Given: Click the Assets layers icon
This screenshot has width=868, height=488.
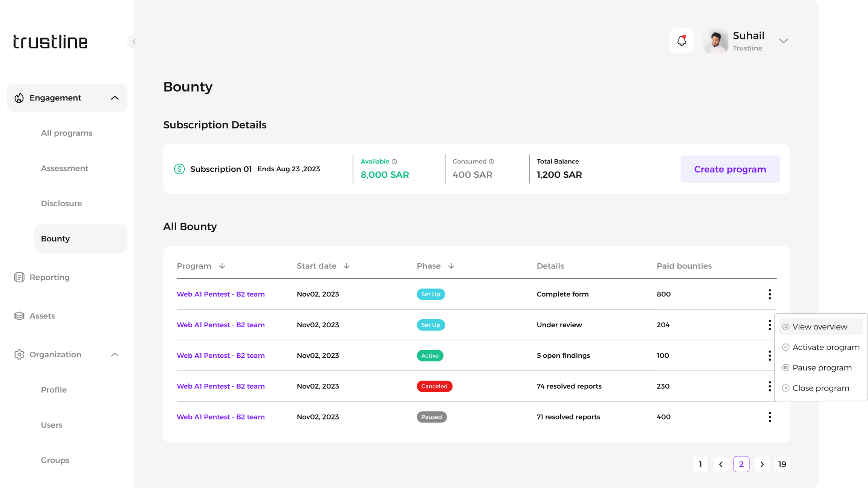Looking at the screenshot, I should (19, 316).
